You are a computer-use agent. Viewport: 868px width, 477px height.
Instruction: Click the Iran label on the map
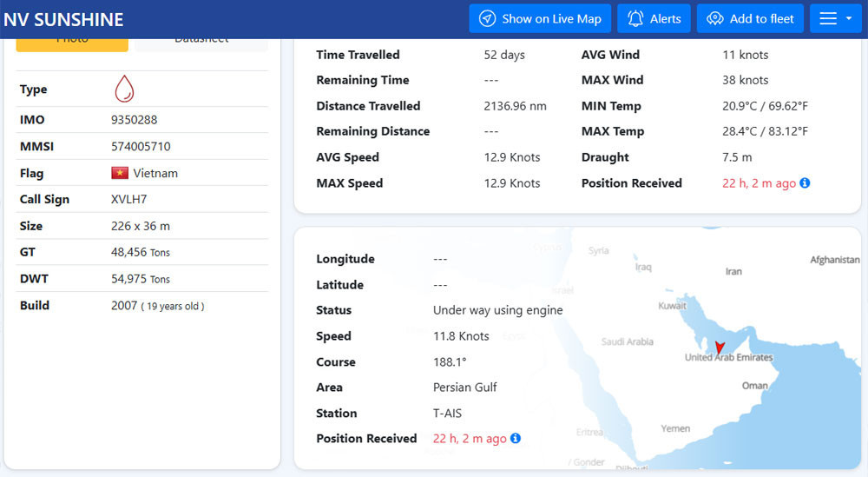point(733,271)
